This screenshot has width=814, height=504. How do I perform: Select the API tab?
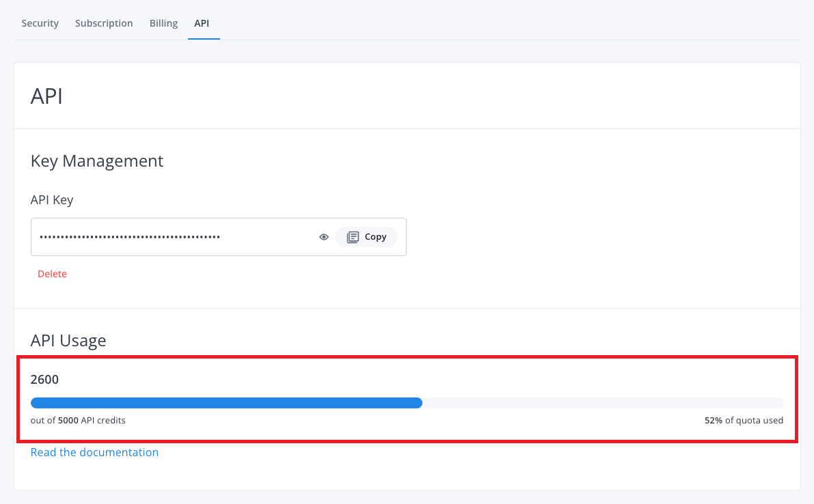point(202,23)
